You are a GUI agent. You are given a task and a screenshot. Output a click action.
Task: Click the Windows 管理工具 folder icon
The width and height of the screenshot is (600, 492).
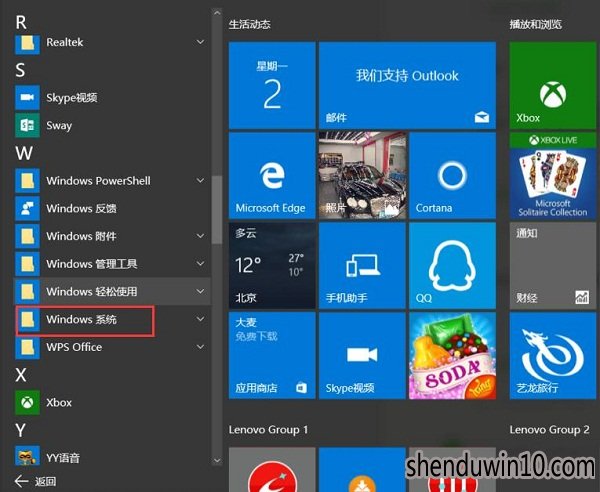click(x=27, y=264)
